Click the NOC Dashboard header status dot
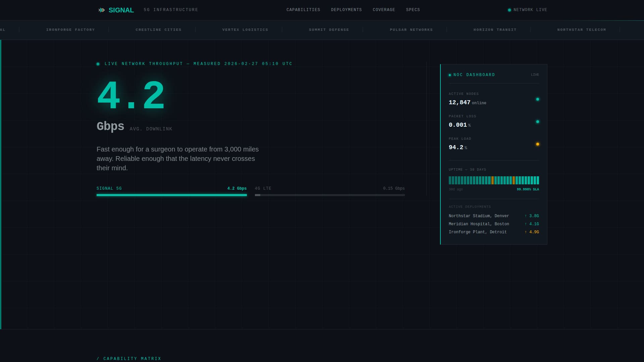 click(x=450, y=75)
